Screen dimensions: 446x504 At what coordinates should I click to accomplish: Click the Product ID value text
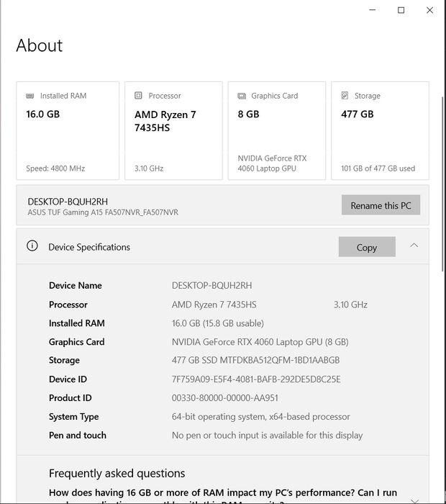[225, 398]
